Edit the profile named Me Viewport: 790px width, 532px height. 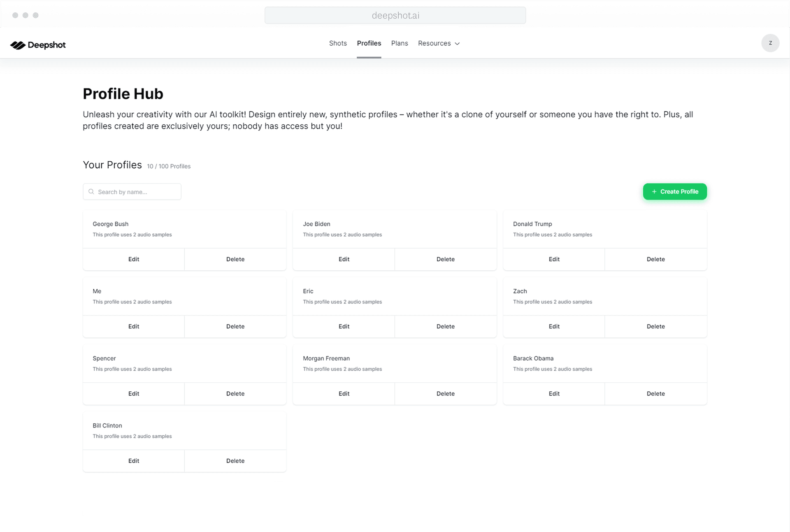coord(133,326)
